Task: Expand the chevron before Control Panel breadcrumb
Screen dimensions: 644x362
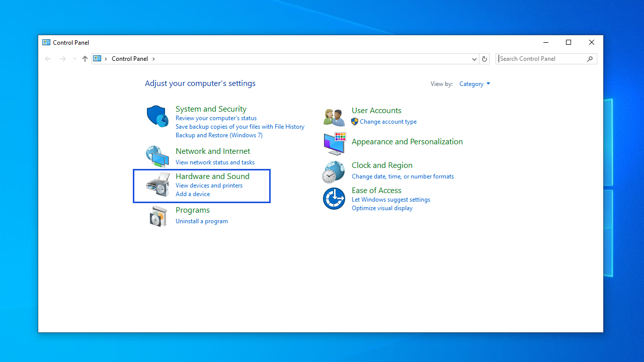Action: pyautogui.click(x=106, y=59)
